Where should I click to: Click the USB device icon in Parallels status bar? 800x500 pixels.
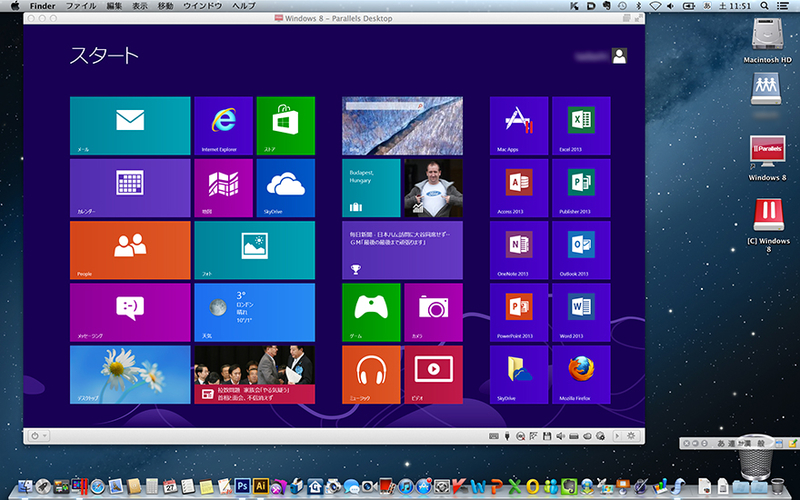(x=507, y=436)
